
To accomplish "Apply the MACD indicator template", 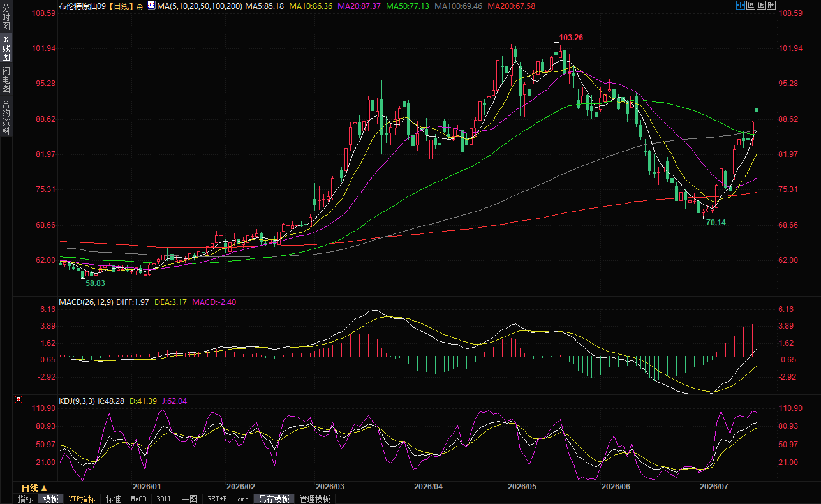I will pos(138,499).
